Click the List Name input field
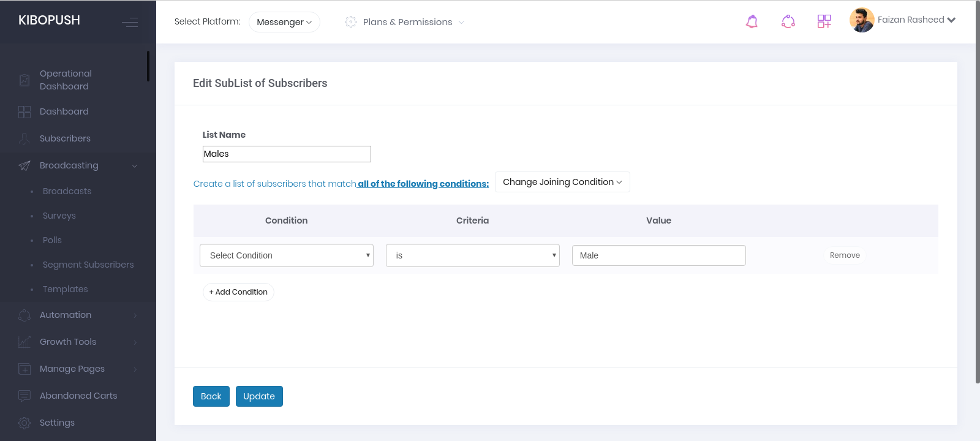 [x=287, y=154]
